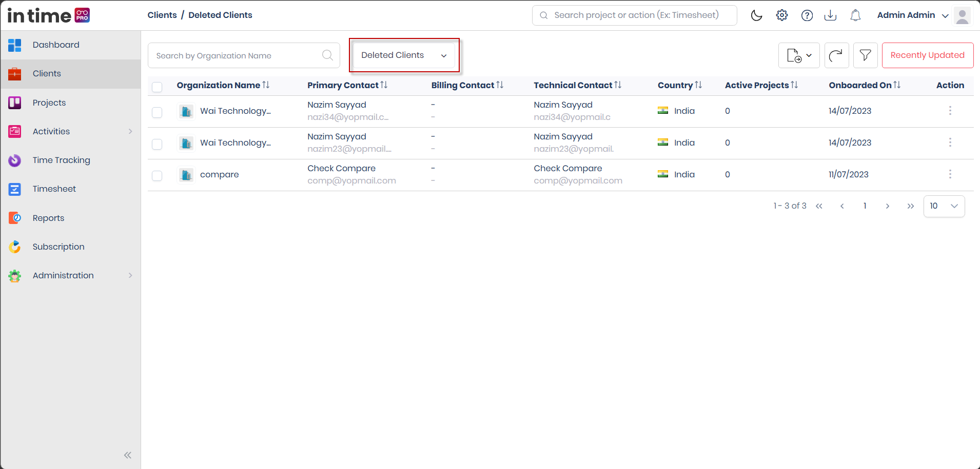
Task: Open the settings gear icon
Action: 782,15
